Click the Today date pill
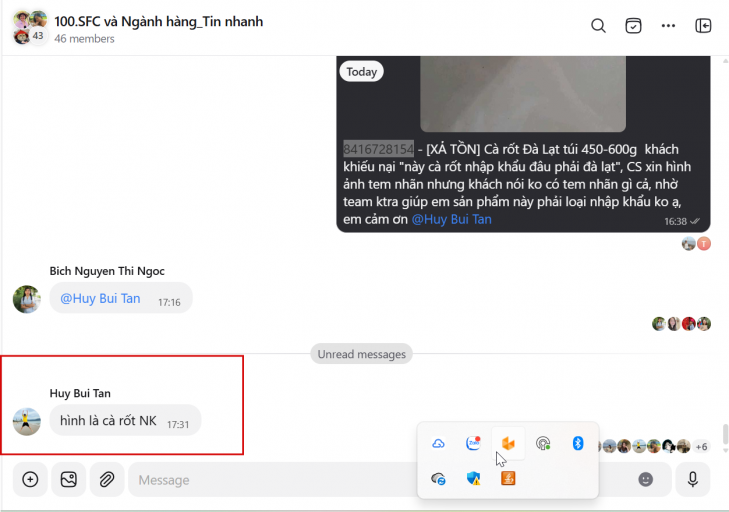Viewport: 729px width, 512px height. pos(361,72)
